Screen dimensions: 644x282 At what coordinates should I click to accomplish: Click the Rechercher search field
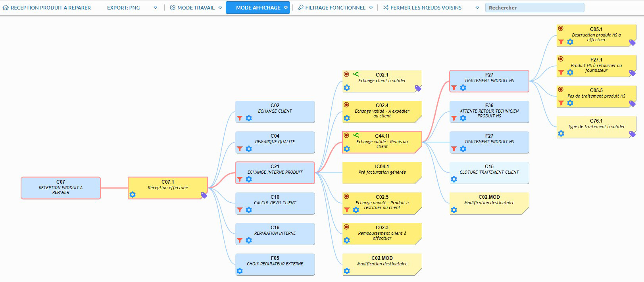[x=534, y=8]
